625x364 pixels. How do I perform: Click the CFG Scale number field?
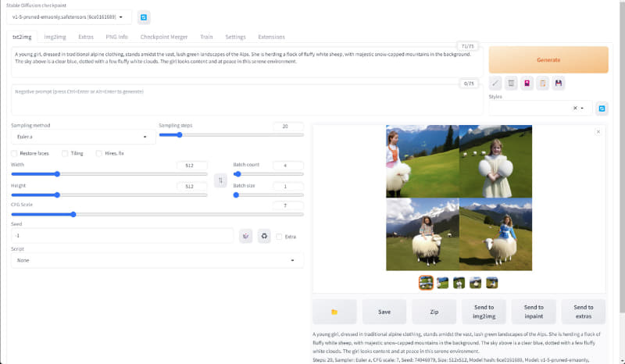pos(288,205)
